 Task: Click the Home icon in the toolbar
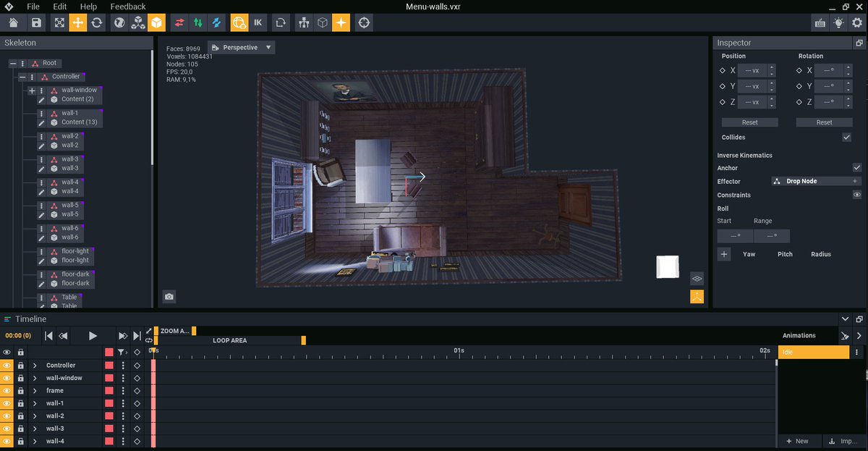coord(12,22)
